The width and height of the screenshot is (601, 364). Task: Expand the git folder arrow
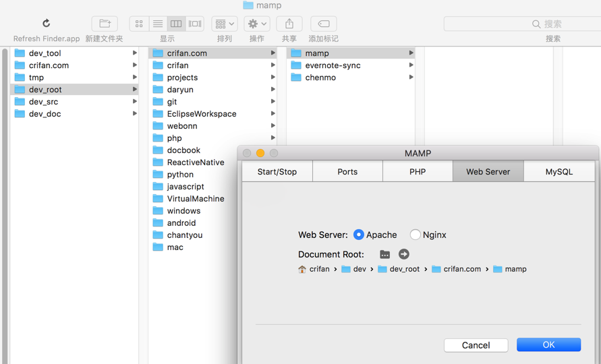(273, 102)
